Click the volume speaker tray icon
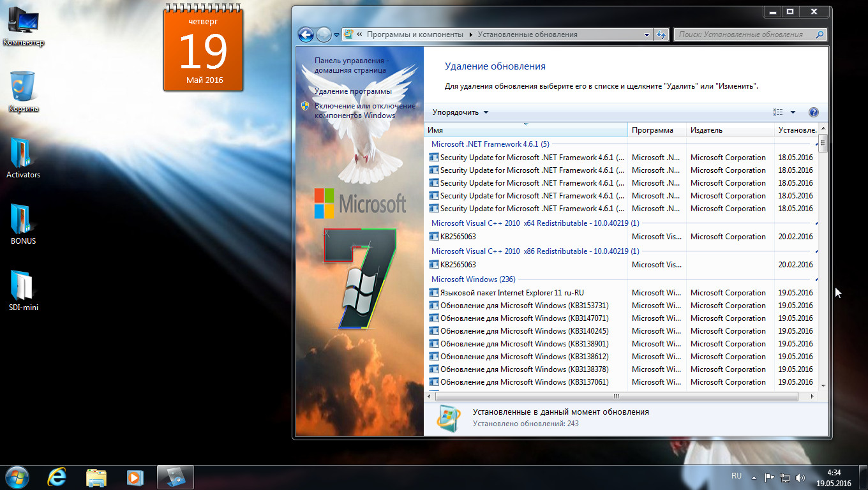868x490 pixels. point(800,477)
